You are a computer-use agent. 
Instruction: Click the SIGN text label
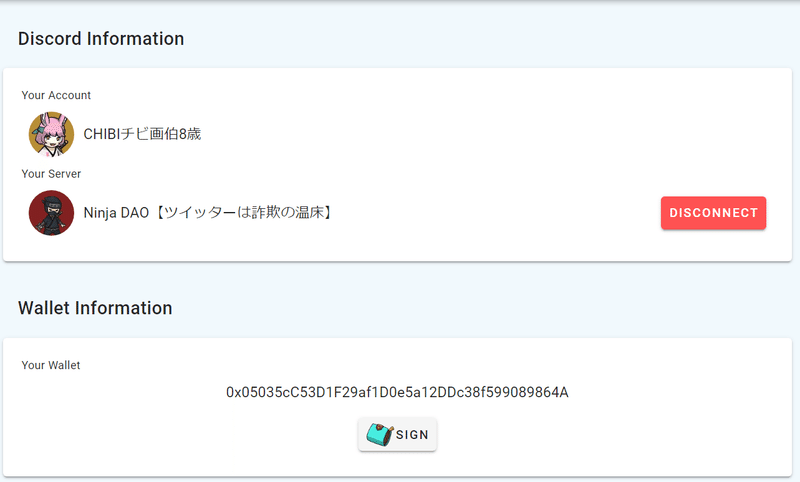(x=412, y=435)
